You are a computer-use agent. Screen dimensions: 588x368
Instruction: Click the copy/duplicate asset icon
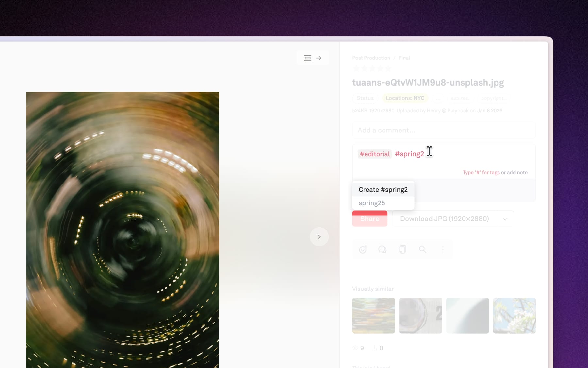coord(402,249)
